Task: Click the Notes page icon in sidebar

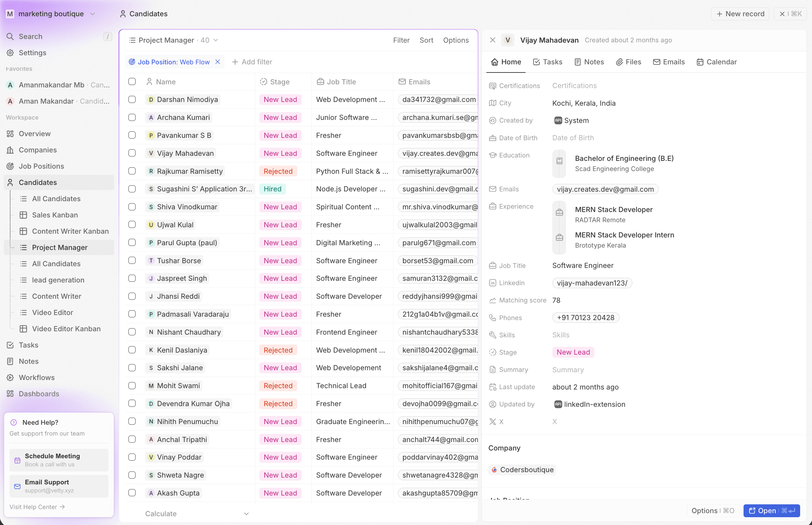Action: click(10, 361)
